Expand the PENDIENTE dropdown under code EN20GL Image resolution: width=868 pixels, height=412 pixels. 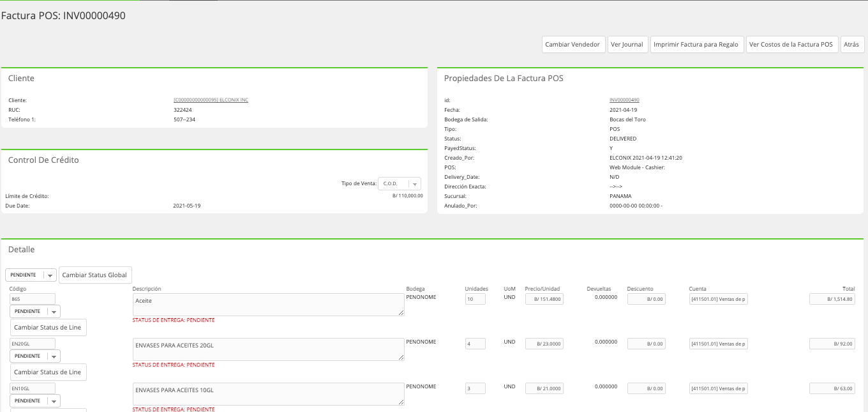[35, 356]
